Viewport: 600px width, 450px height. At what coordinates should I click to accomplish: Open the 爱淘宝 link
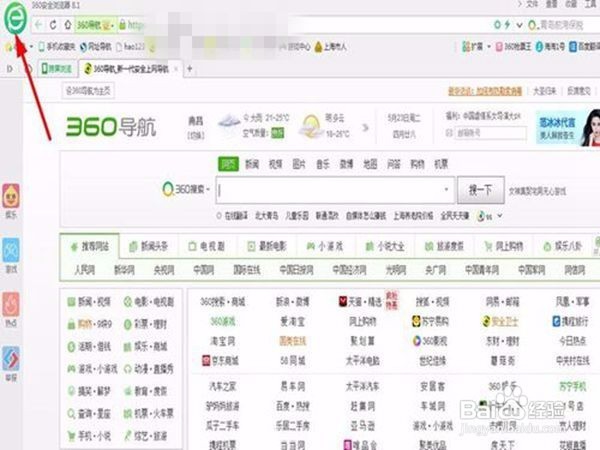click(293, 321)
